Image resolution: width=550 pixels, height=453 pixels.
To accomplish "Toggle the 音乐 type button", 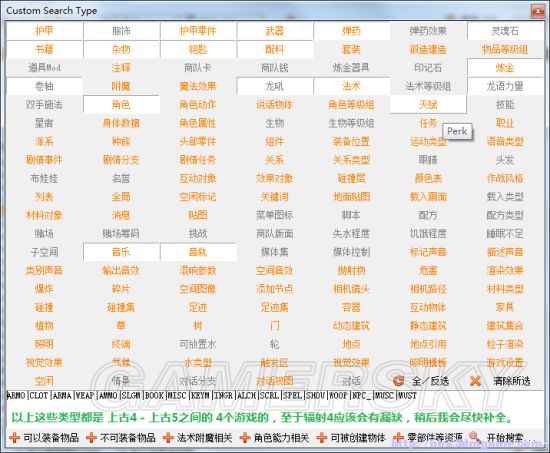I will 121,252.
